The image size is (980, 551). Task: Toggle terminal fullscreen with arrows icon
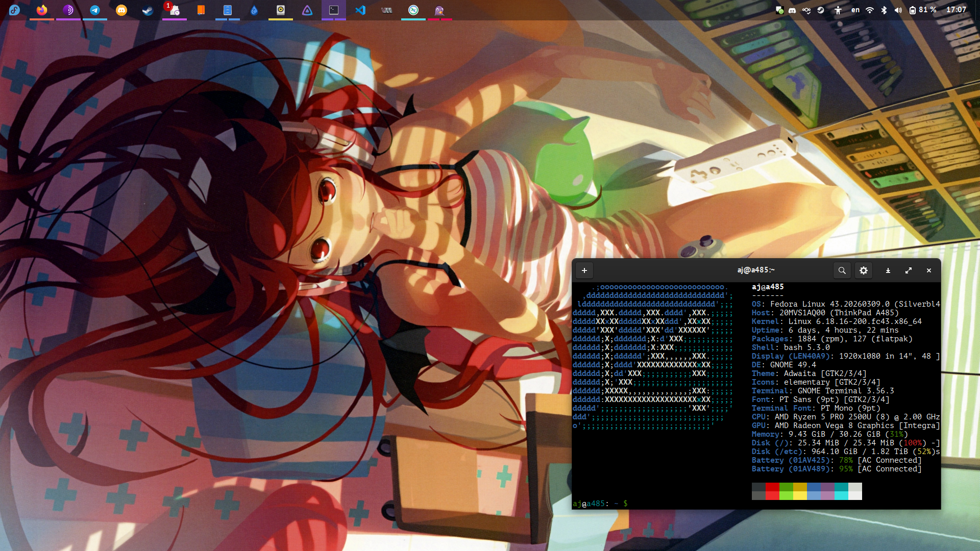(909, 270)
